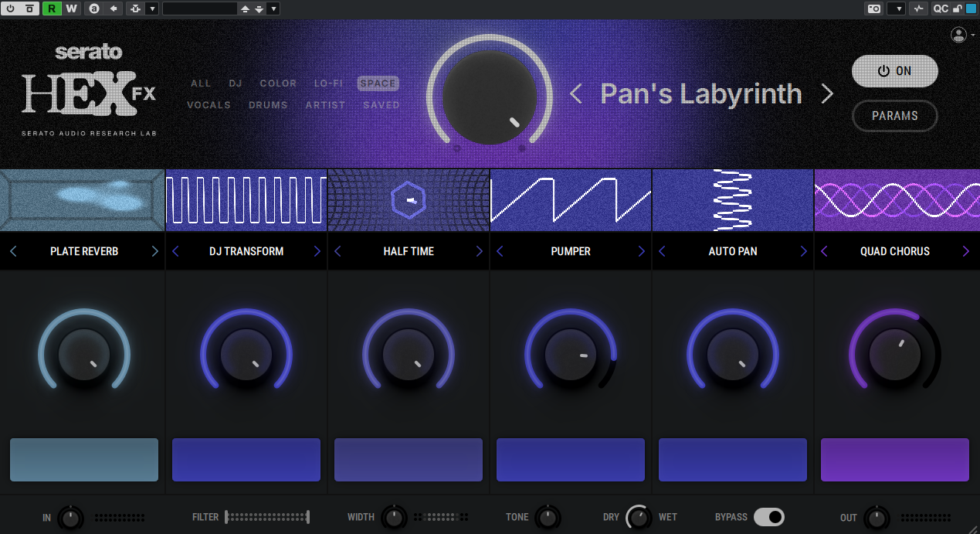Click the camera snapshot icon
This screenshot has height=534, width=980.
pos(874,9)
